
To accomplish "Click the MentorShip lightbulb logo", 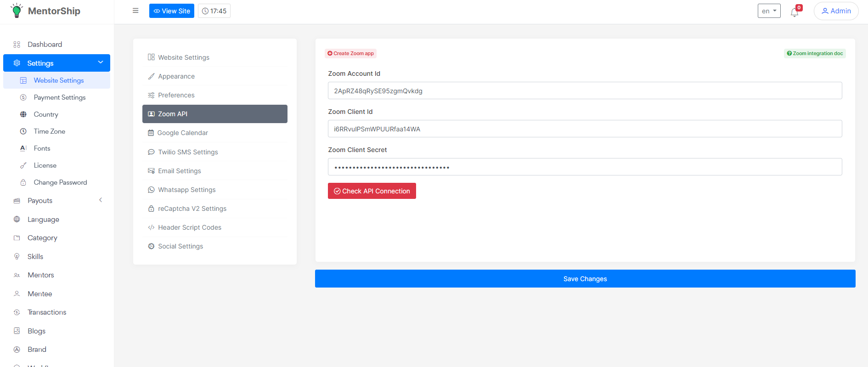I will point(17,11).
